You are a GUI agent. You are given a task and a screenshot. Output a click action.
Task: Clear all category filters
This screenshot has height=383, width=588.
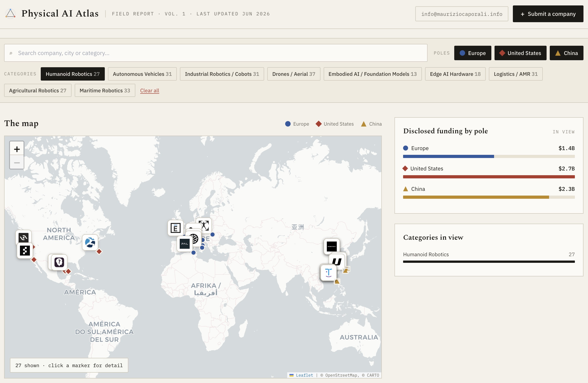[x=150, y=91]
